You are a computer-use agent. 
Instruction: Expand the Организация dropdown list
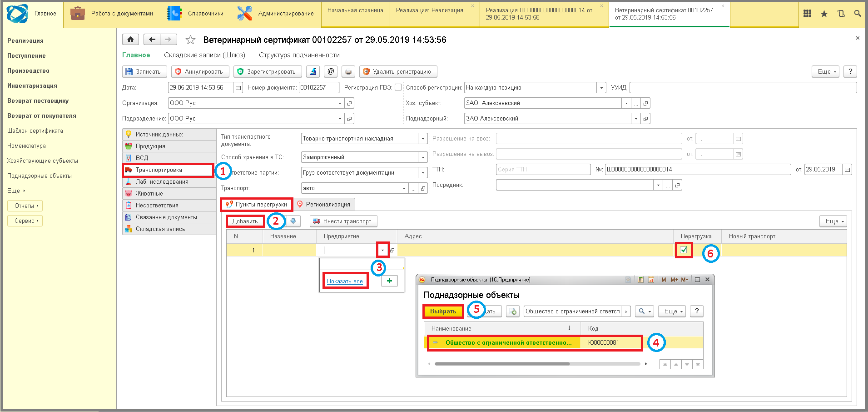point(340,103)
